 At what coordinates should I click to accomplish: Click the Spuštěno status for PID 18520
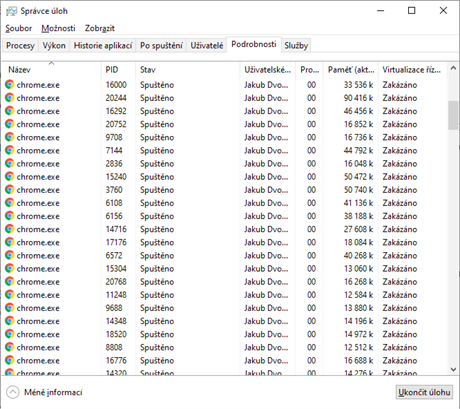point(157,334)
